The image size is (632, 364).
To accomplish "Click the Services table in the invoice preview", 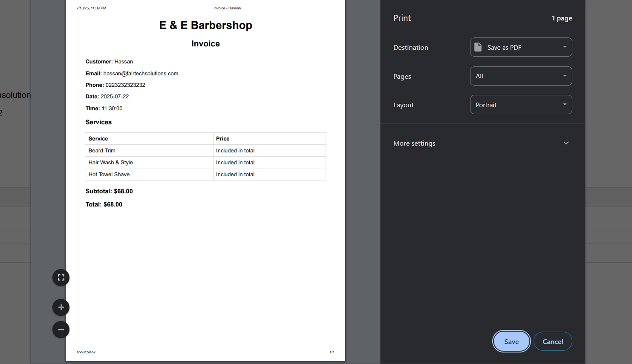I will coord(205,157).
